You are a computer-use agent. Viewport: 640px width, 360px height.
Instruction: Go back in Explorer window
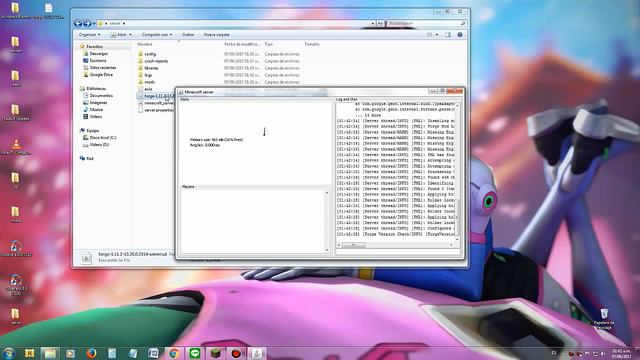point(78,24)
